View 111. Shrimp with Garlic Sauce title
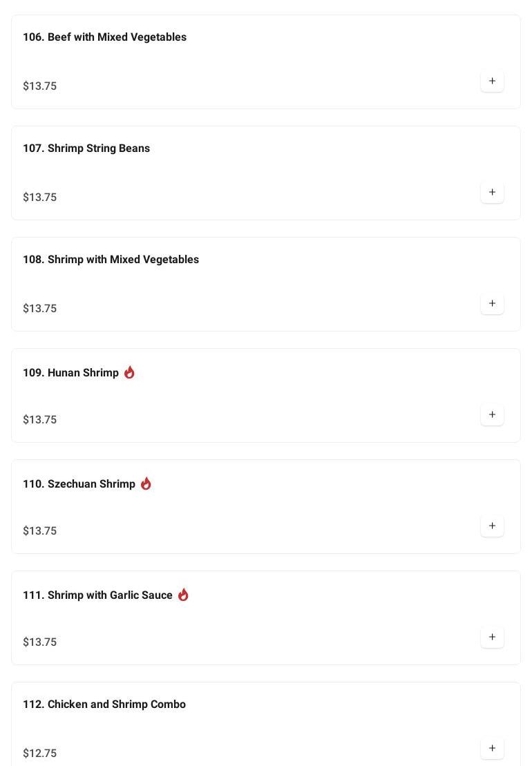Viewport: 532px width, 766px height. tap(97, 595)
